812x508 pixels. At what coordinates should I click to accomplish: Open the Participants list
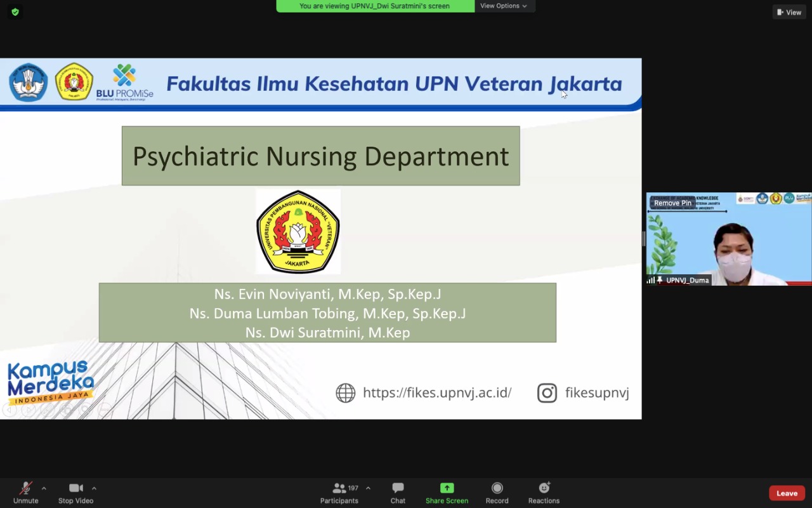pos(339,493)
